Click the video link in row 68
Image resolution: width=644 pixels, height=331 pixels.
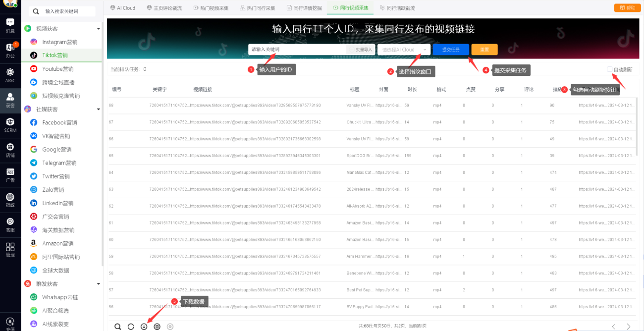255,106
